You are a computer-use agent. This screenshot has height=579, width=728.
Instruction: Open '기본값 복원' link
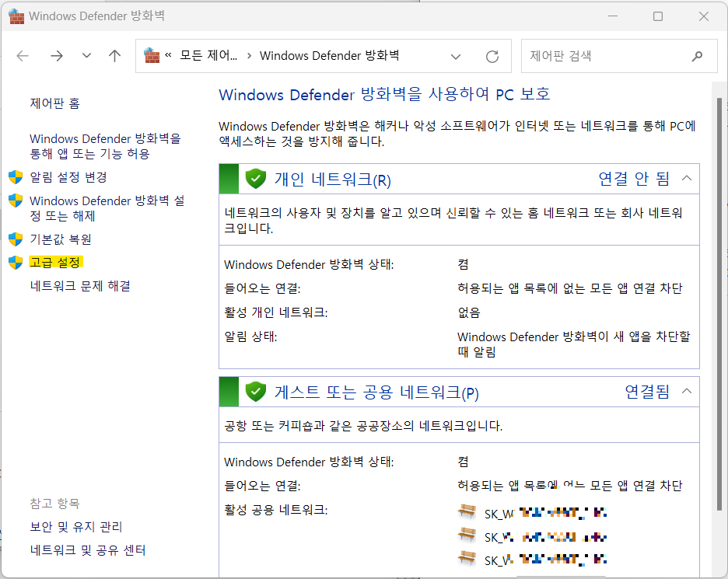tap(61, 239)
